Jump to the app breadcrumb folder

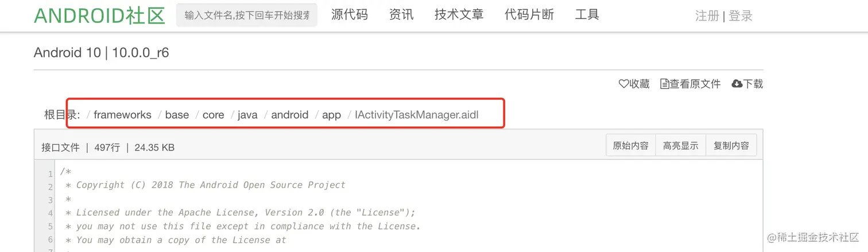point(331,115)
